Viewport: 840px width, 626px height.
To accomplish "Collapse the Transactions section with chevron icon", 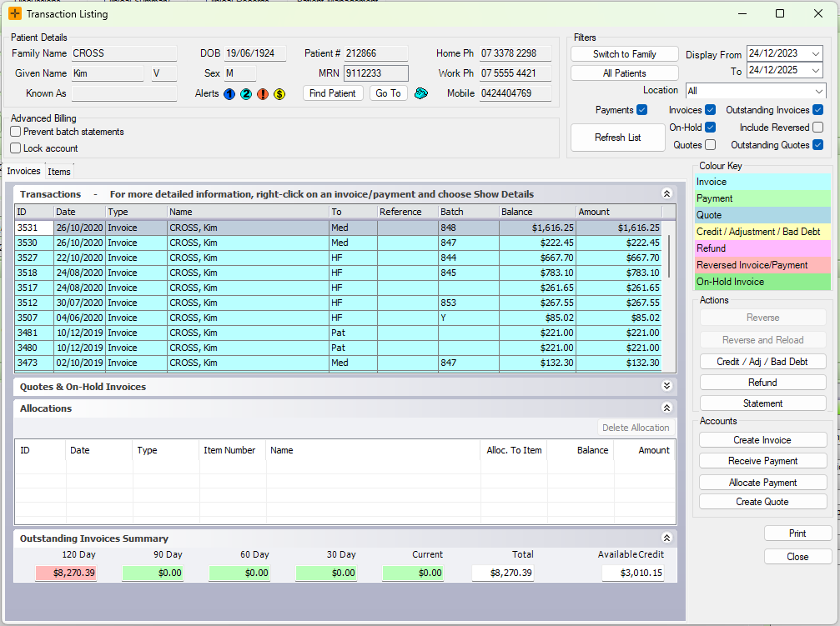I will point(666,193).
